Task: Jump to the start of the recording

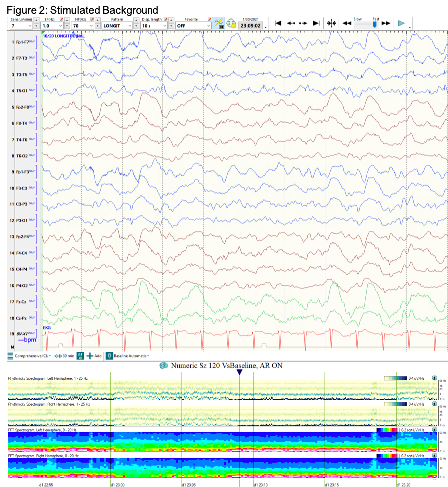Action: click(278, 23)
